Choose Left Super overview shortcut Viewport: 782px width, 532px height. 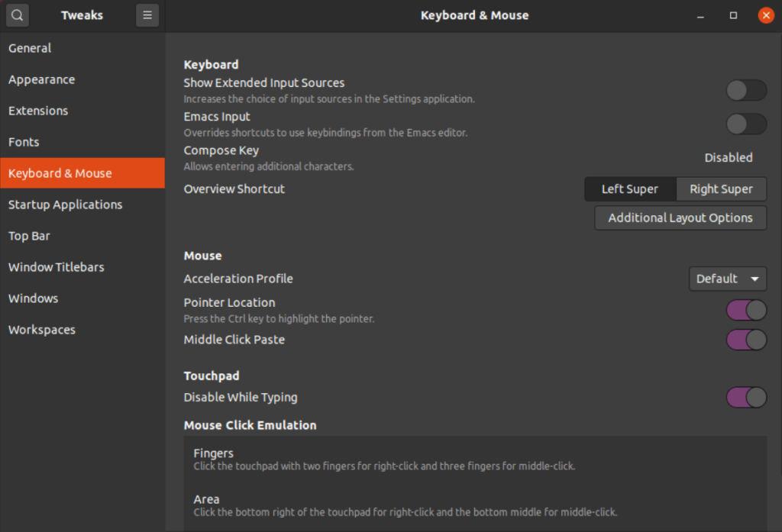tap(629, 189)
